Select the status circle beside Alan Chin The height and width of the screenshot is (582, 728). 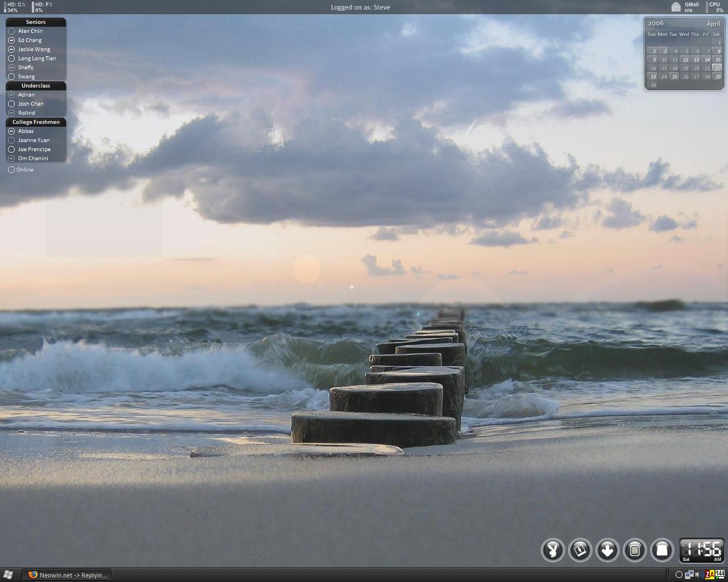[x=11, y=31]
